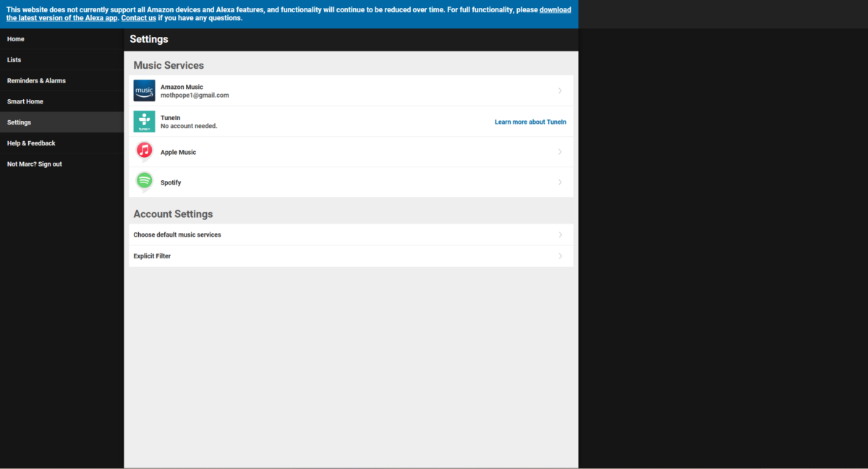Click Learn more about TuneIn link

(530, 122)
